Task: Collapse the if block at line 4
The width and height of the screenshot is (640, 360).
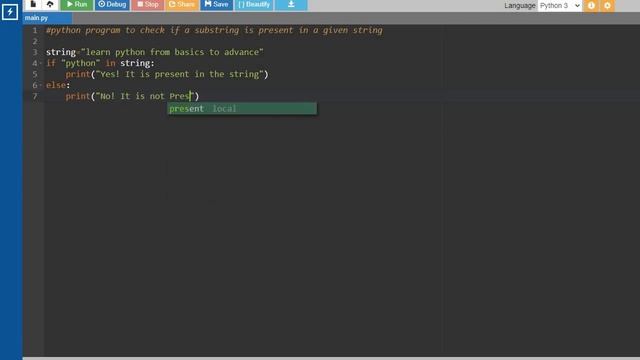Action: [x=41, y=63]
